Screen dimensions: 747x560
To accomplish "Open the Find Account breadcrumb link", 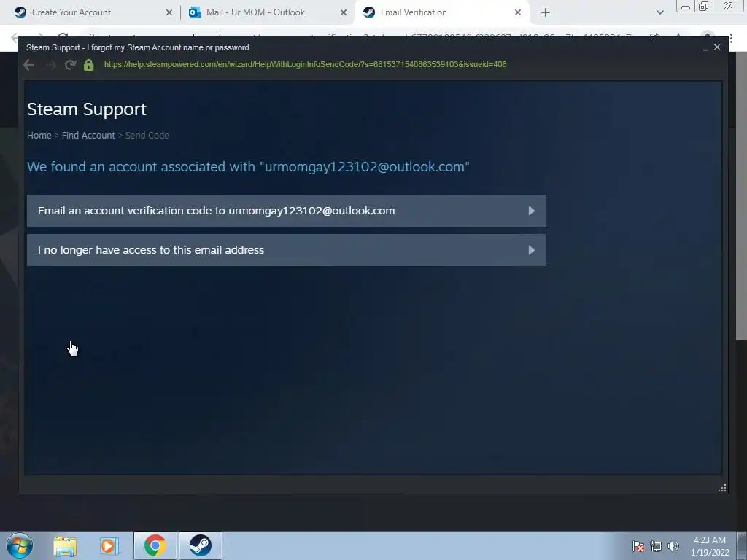I will pyautogui.click(x=88, y=135).
